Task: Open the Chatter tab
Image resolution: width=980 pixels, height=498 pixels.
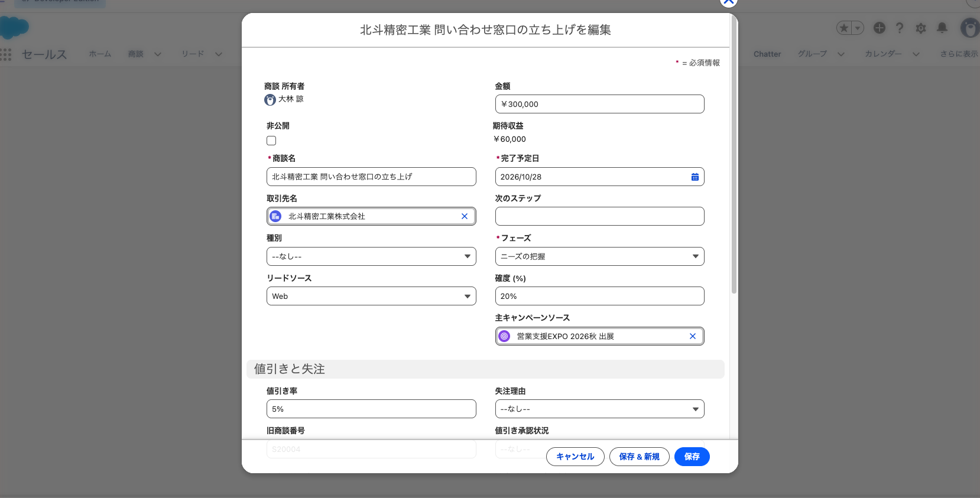Action: pyautogui.click(x=767, y=54)
